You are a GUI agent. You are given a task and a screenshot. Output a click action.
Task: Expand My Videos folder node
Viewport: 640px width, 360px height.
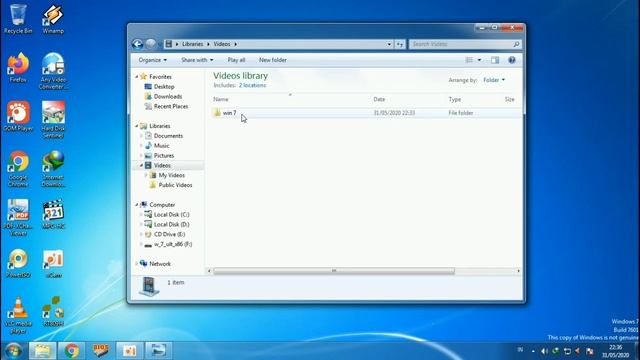(x=146, y=175)
